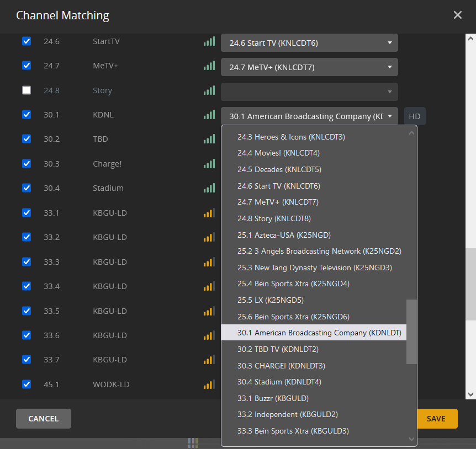Uncheck the 30.2 TBD channel checkbox

(x=27, y=139)
